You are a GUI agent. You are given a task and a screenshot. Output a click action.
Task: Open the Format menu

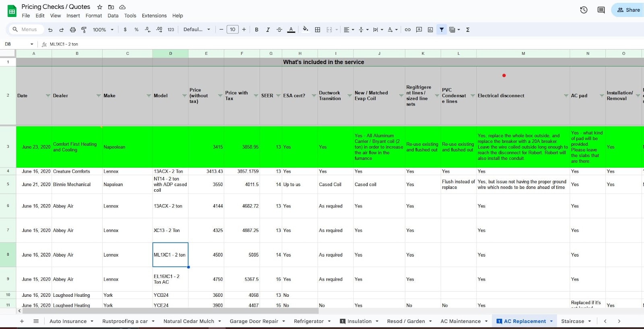94,16
